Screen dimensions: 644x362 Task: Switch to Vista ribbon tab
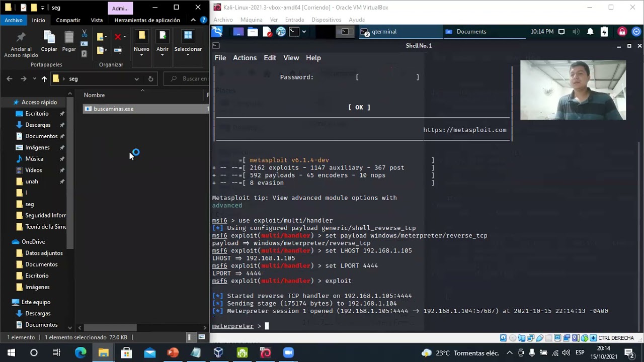tap(97, 20)
